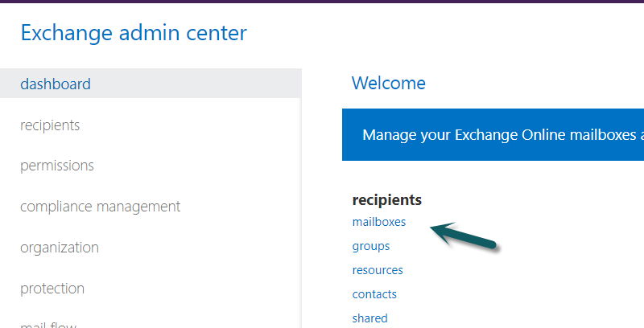Click the blue Manage your Exchange Online banner
Viewport: 644px width, 328px height.
pos(493,134)
